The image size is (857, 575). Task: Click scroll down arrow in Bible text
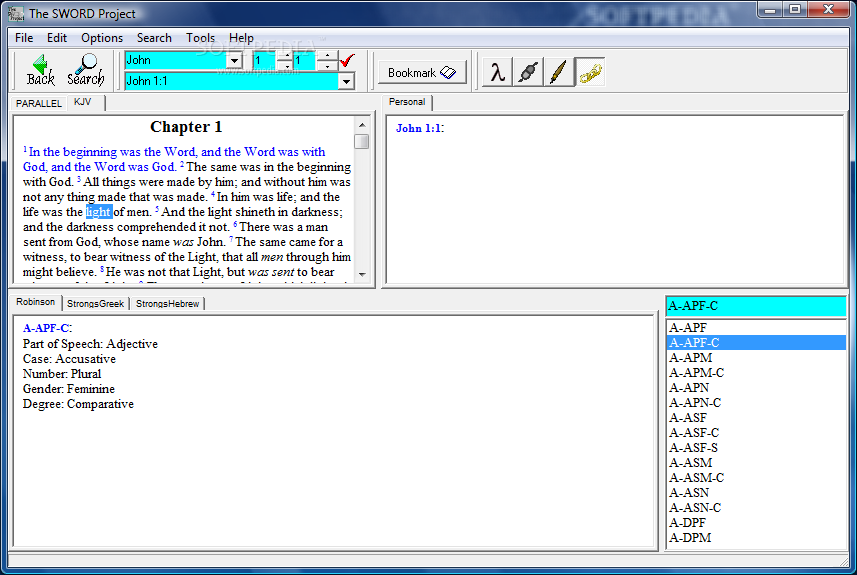tap(362, 274)
